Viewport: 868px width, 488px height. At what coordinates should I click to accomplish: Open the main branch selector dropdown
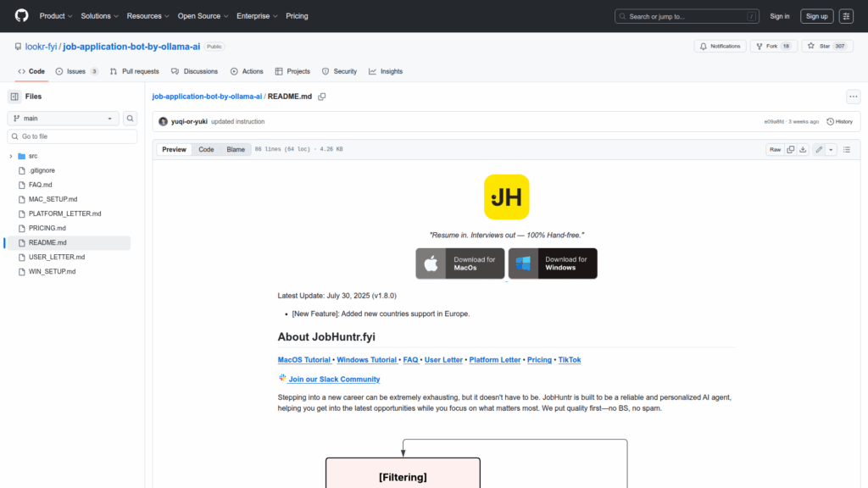(x=63, y=119)
